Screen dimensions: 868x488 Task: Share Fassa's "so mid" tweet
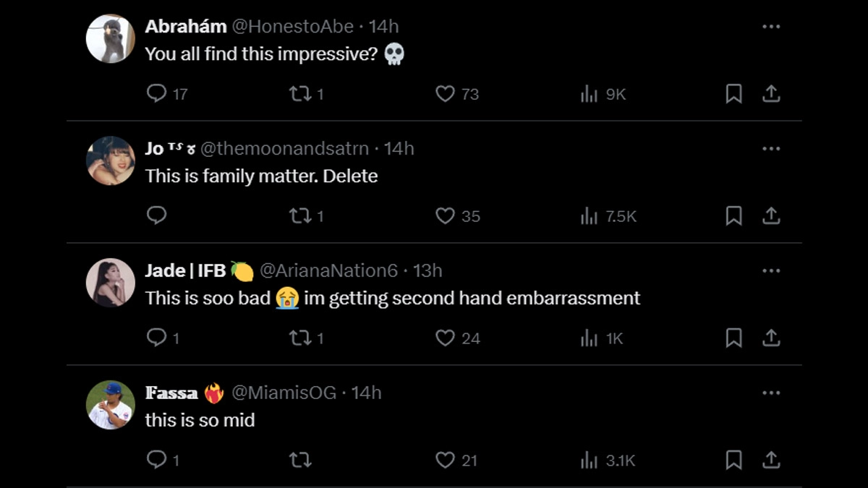(x=771, y=460)
